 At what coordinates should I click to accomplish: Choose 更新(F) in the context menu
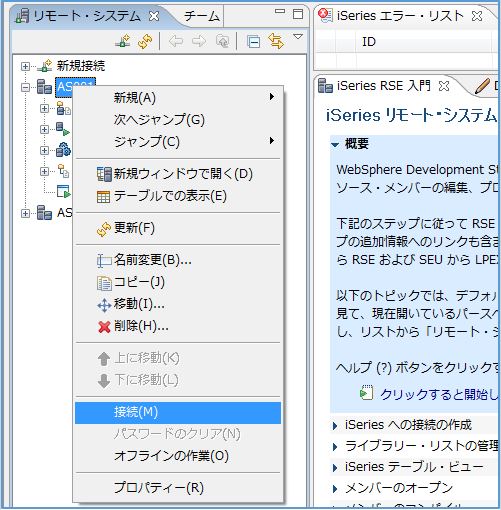coord(178,228)
